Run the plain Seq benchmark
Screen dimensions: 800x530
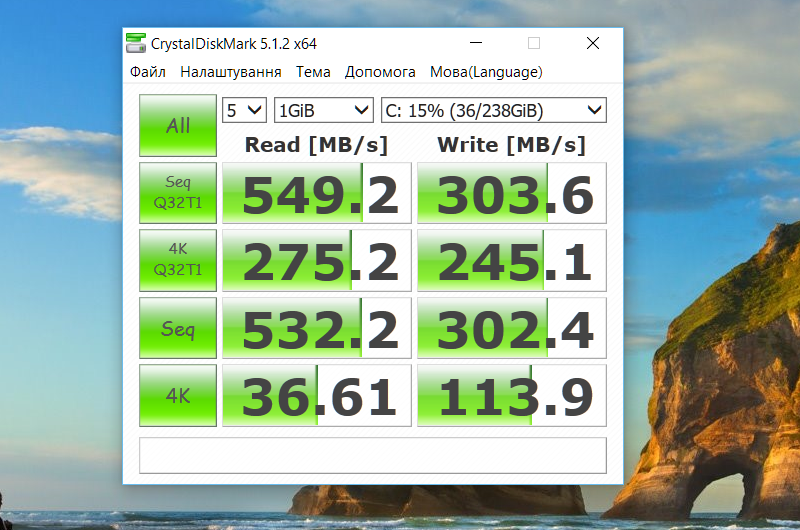(x=178, y=328)
